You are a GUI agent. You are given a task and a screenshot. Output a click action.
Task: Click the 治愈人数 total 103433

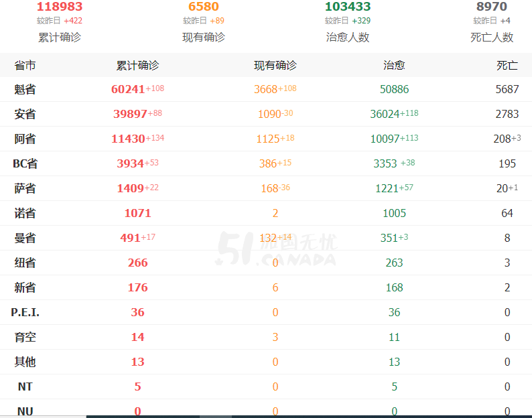click(x=348, y=7)
